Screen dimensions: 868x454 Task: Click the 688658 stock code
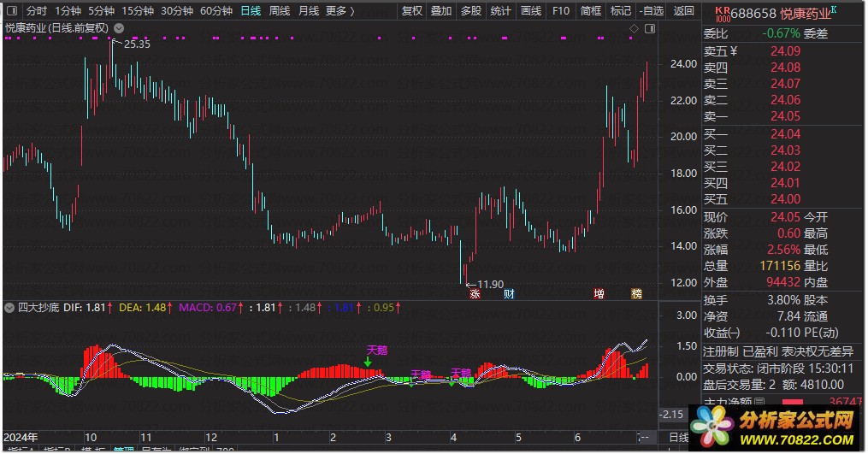tap(753, 14)
